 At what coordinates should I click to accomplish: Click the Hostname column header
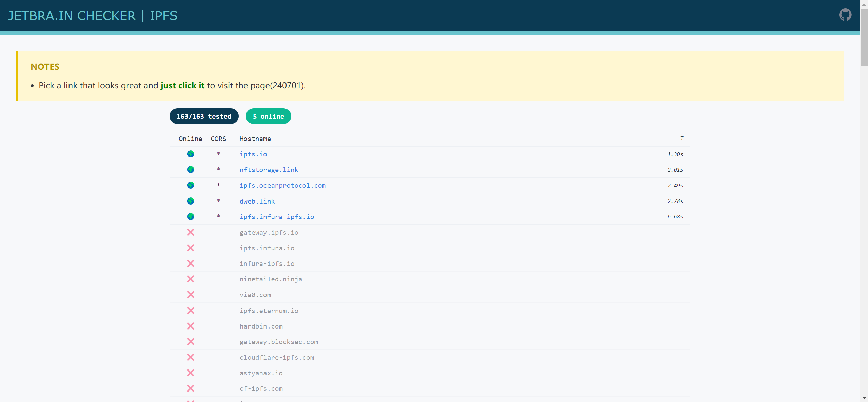(255, 139)
